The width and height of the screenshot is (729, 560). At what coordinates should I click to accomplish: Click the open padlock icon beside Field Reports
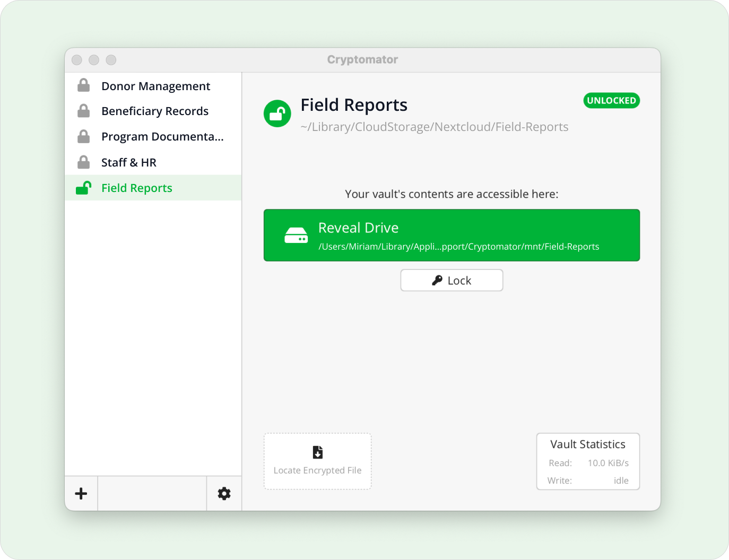[x=83, y=187]
